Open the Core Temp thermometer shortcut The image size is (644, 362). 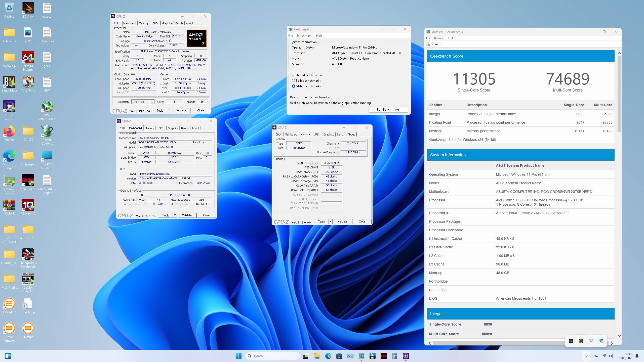tap(28, 84)
